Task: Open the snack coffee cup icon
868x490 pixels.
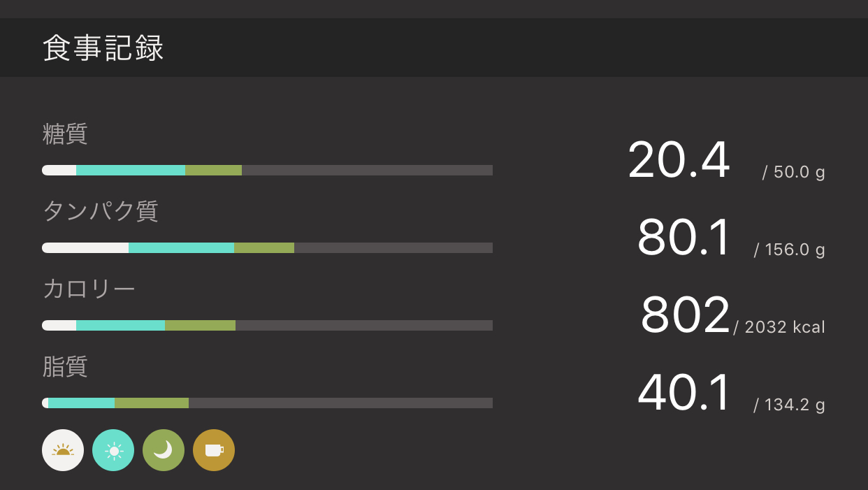Action: [214, 450]
